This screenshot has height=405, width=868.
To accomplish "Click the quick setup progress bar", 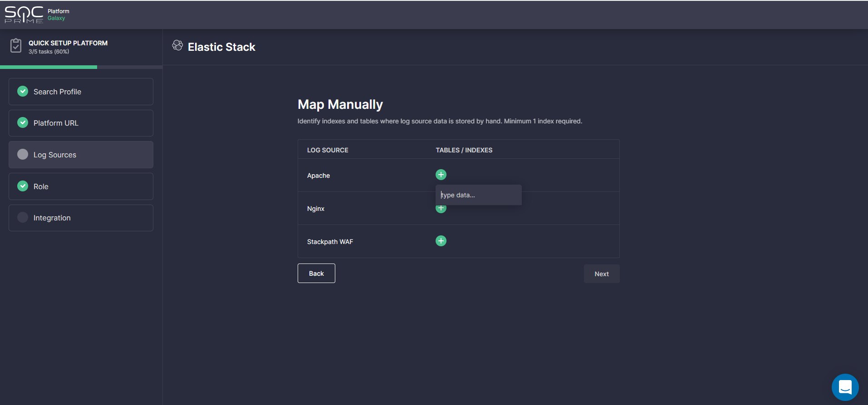I will coord(81,67).
